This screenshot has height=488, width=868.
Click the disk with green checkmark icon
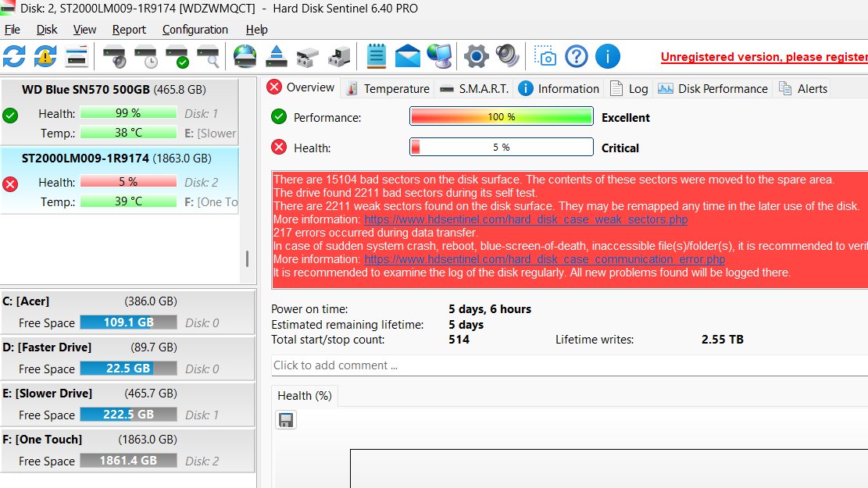pyautogui.click(x=177, y=56)
